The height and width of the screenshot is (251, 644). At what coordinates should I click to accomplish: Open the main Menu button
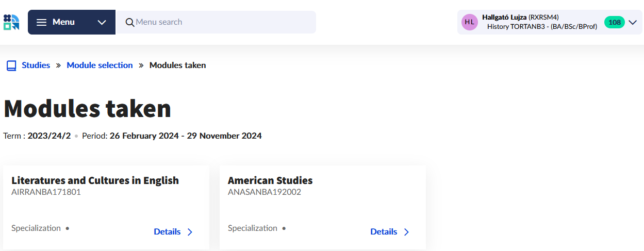(x=63, y=22)
